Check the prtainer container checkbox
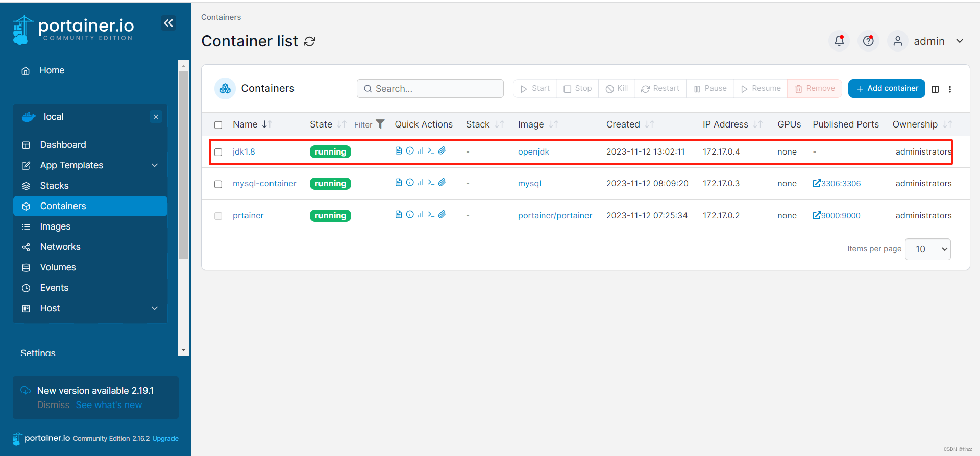This screenshot has width=980, height=456. [x=218, y=216]
